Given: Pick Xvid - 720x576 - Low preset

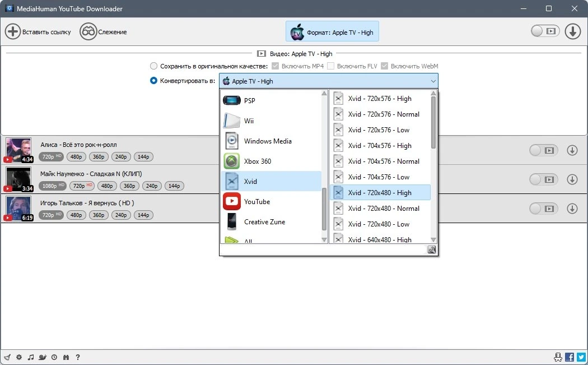Looking at the screenshot, I should pos(380,130).
